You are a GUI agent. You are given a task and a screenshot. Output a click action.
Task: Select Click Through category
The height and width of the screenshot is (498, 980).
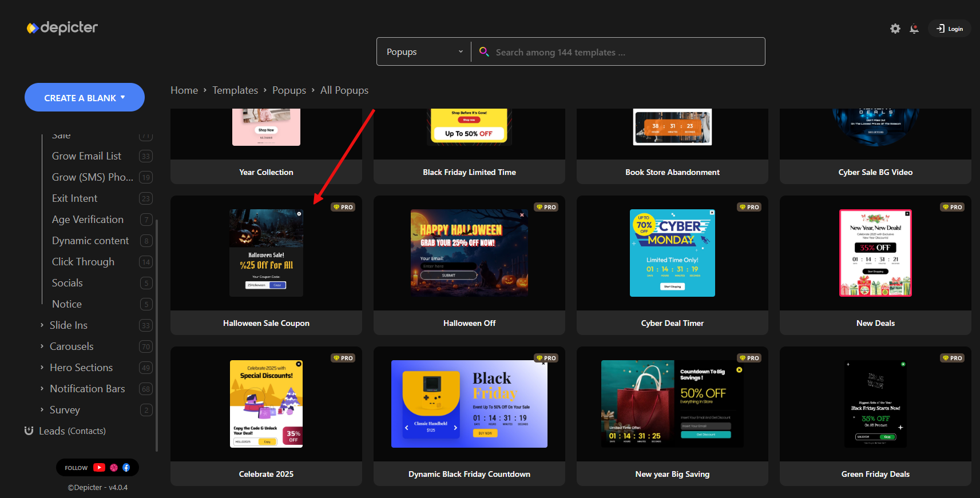[83, 262]
